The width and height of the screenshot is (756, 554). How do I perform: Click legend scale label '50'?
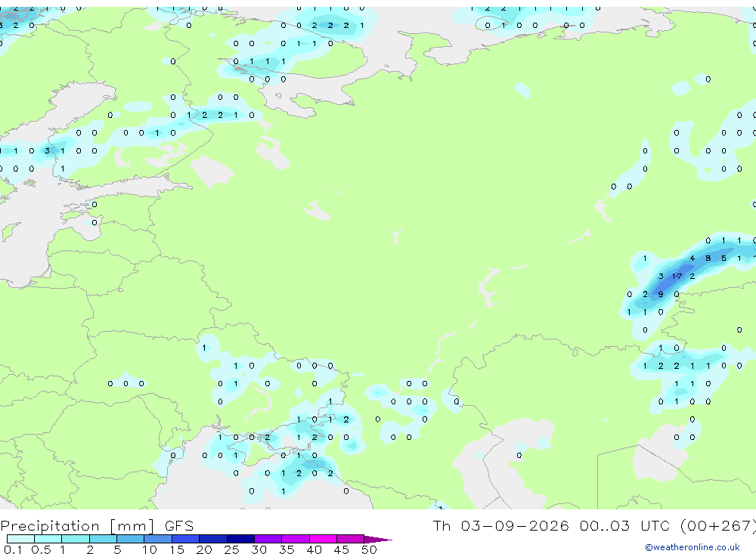pyautogui.click(x=369, y=549)
